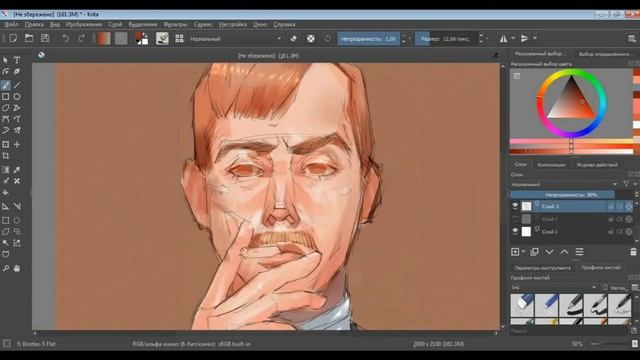Duplicate the selected layer

(534, 252)
